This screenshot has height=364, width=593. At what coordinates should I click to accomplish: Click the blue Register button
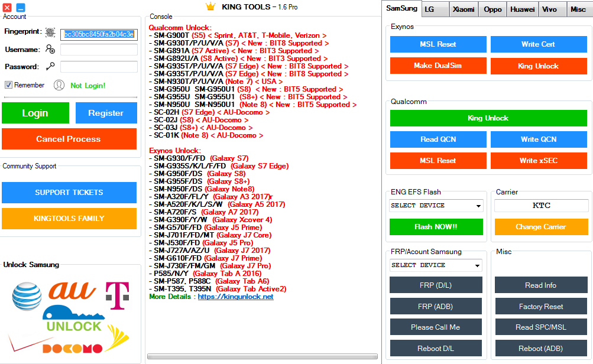coord(106,113)
